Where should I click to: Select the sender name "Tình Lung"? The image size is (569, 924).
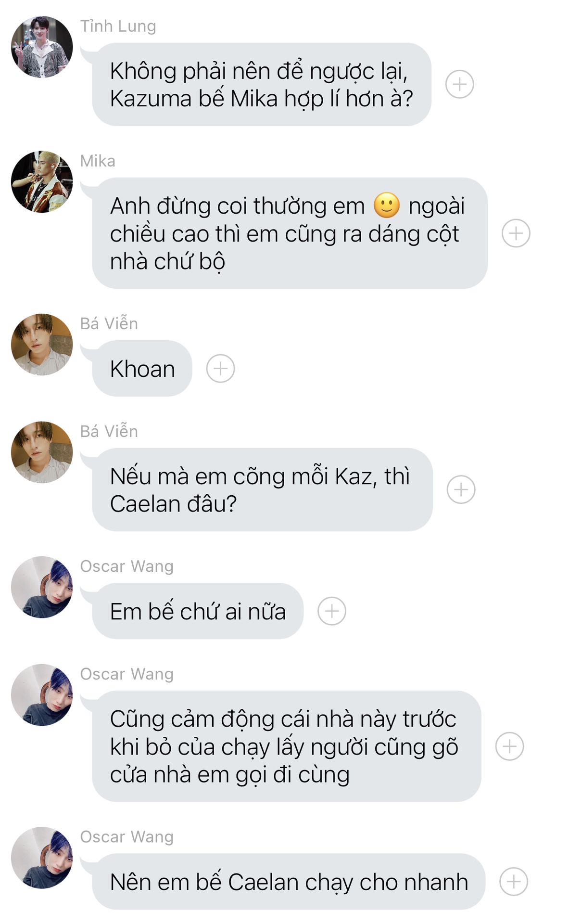[118, 26]
